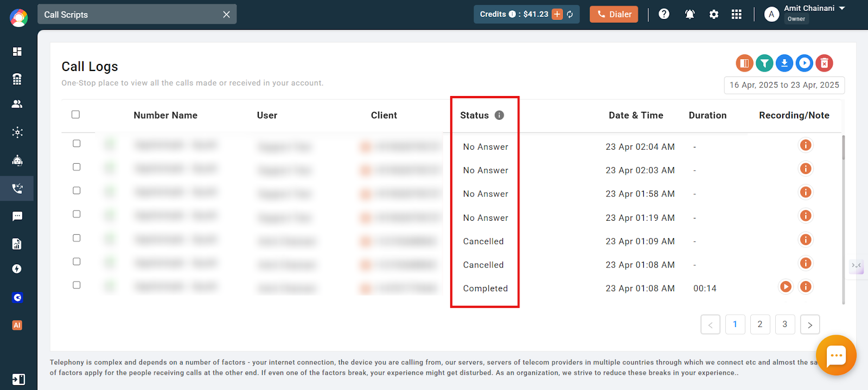Open the notifications bell icon

[690, 15]
